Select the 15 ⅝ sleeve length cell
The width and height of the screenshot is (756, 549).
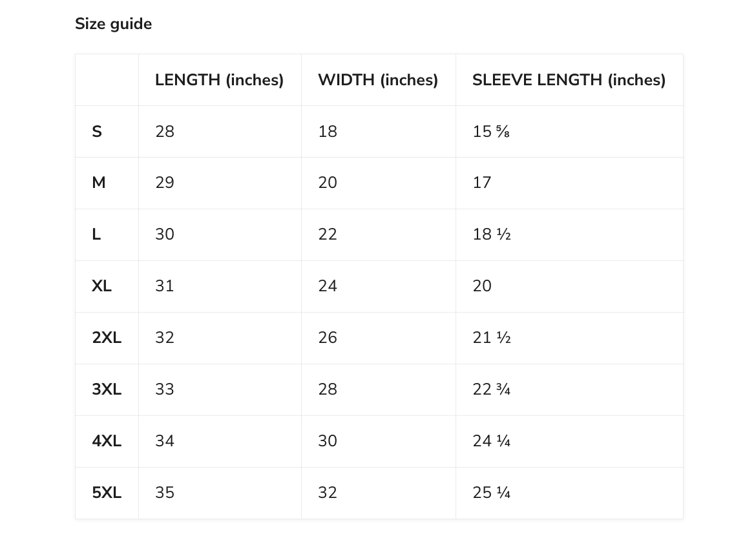tap(491, 131)
